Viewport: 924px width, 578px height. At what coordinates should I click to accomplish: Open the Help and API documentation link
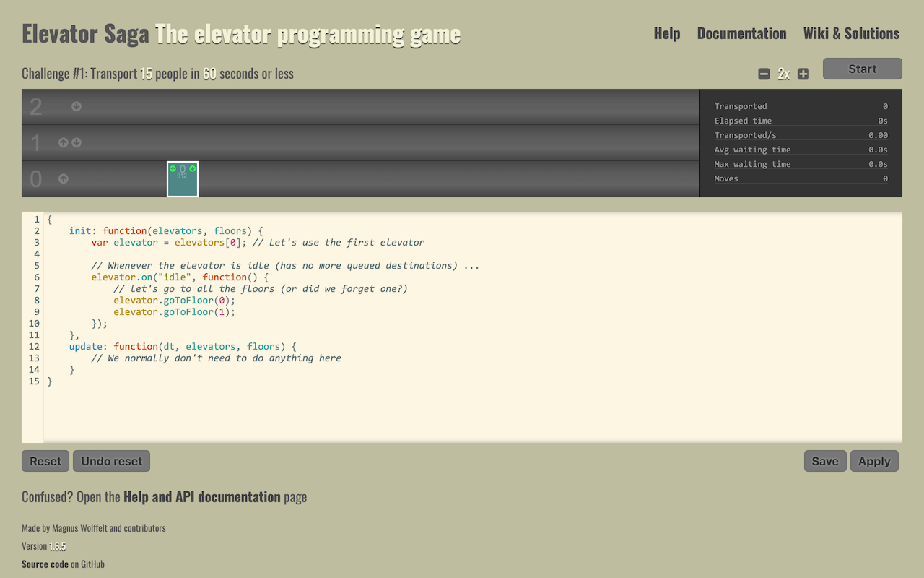pyautogui.click(x=201, y=496)
